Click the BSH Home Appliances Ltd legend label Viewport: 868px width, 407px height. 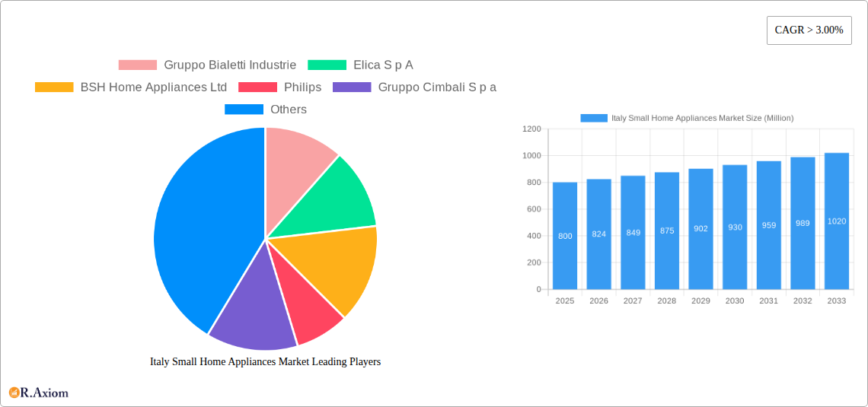pos(154,87)
